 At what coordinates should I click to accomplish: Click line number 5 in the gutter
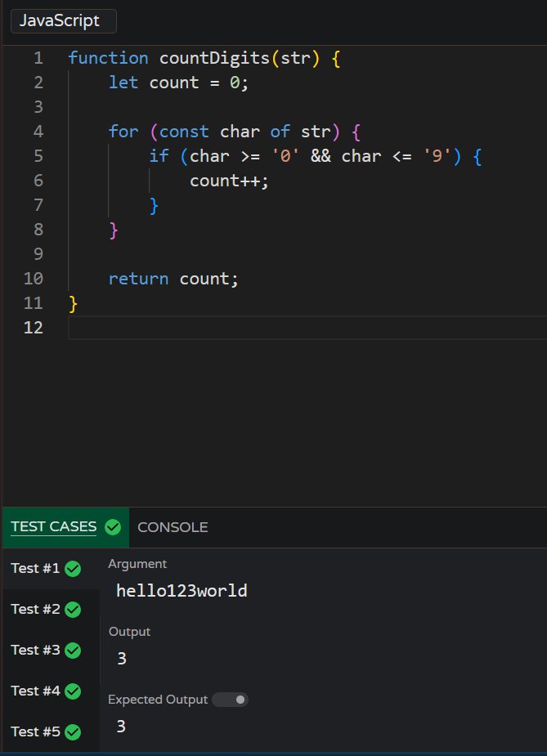pyautogui.click(x=38, y=156)
